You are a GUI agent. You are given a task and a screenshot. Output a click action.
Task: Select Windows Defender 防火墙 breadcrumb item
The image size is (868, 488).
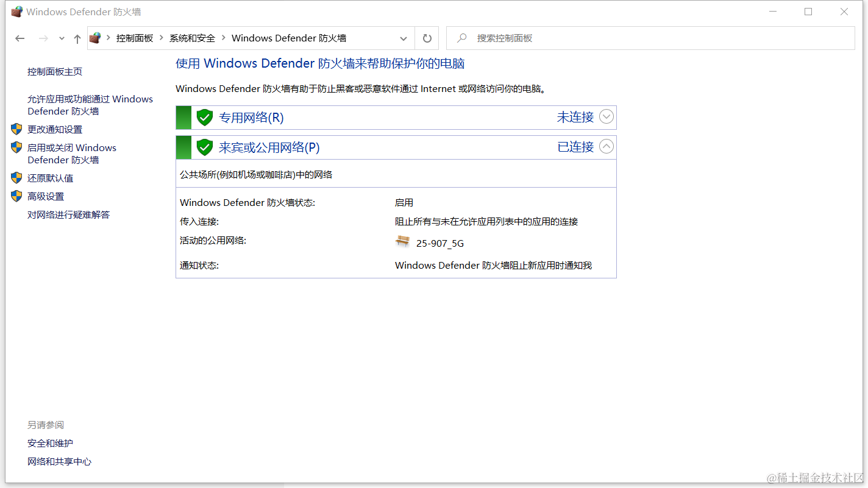point(289,38)
